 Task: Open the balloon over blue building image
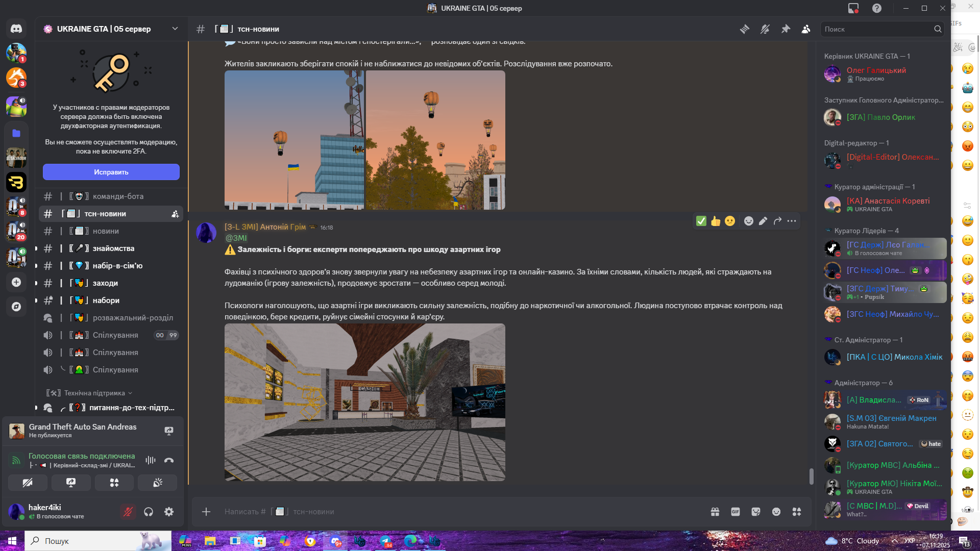point(294,140)
